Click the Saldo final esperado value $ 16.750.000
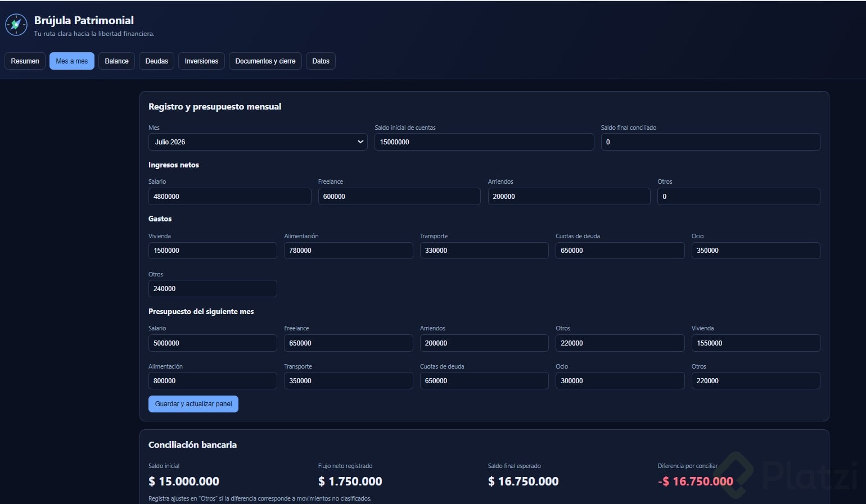 pos(524,482)
